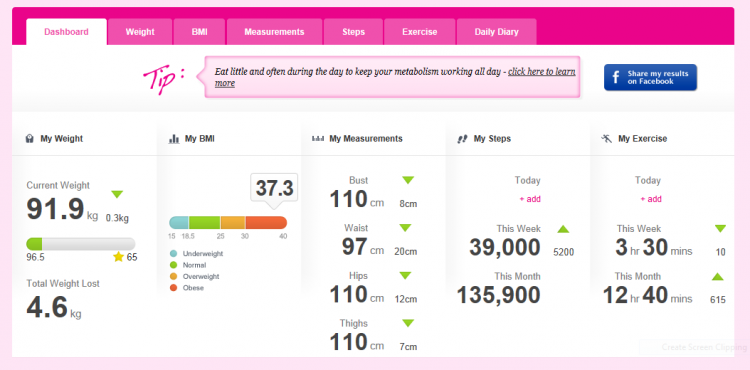Switch to the Weight tab
The height and width of the screenshot is (370, 750).
click(x=140, y=32)
